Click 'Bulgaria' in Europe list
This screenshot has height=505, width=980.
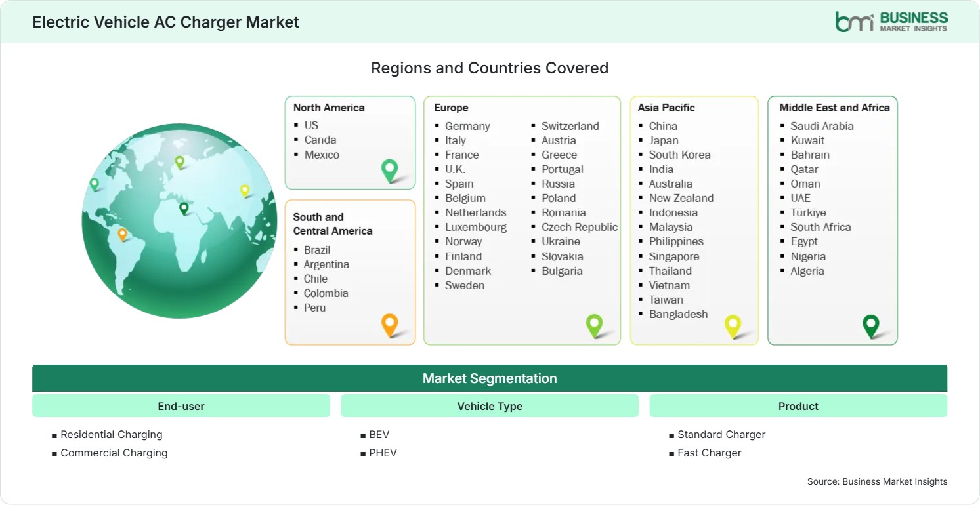click(x=562, y=271)
